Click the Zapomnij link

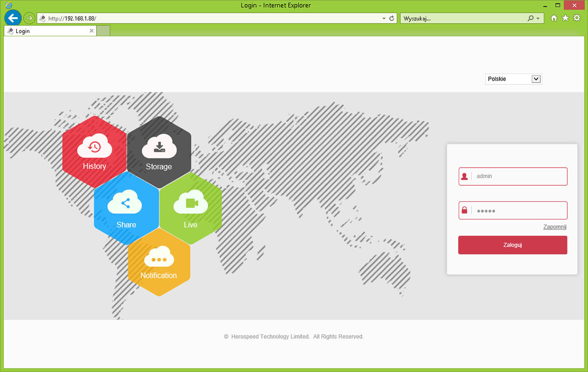555,227
